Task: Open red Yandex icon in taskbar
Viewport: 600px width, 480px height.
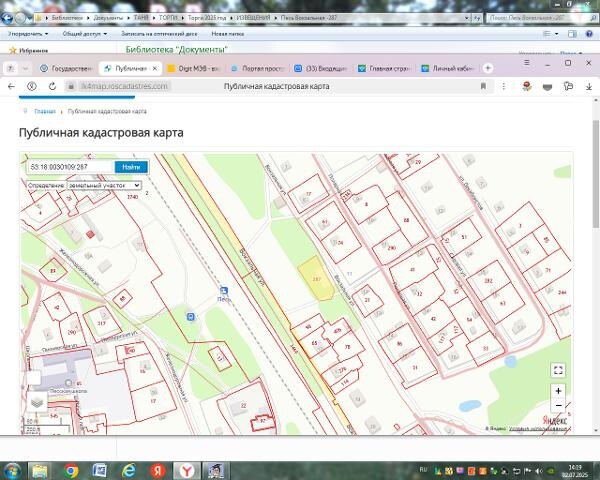Action: point(157,471)
